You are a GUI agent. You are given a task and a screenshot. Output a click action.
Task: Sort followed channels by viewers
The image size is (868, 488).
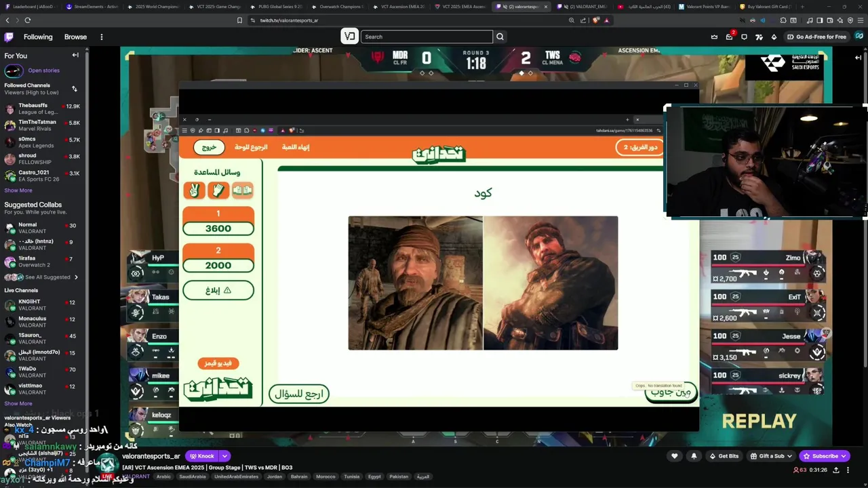(75, 89)
